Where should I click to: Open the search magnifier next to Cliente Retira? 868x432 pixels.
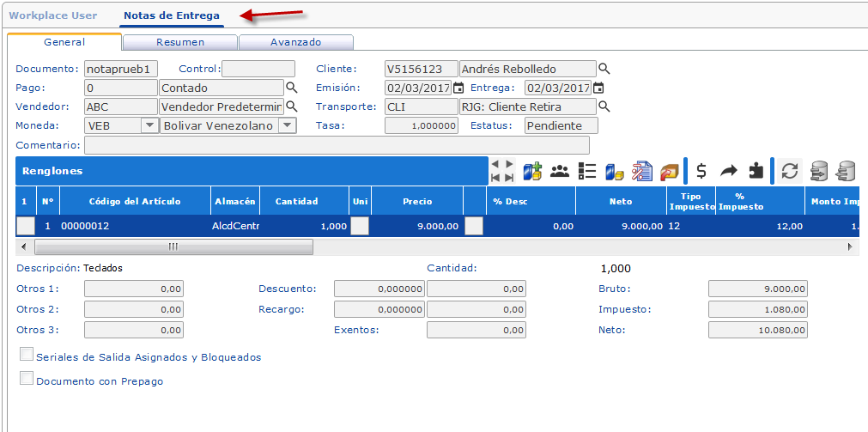(604, 106)
